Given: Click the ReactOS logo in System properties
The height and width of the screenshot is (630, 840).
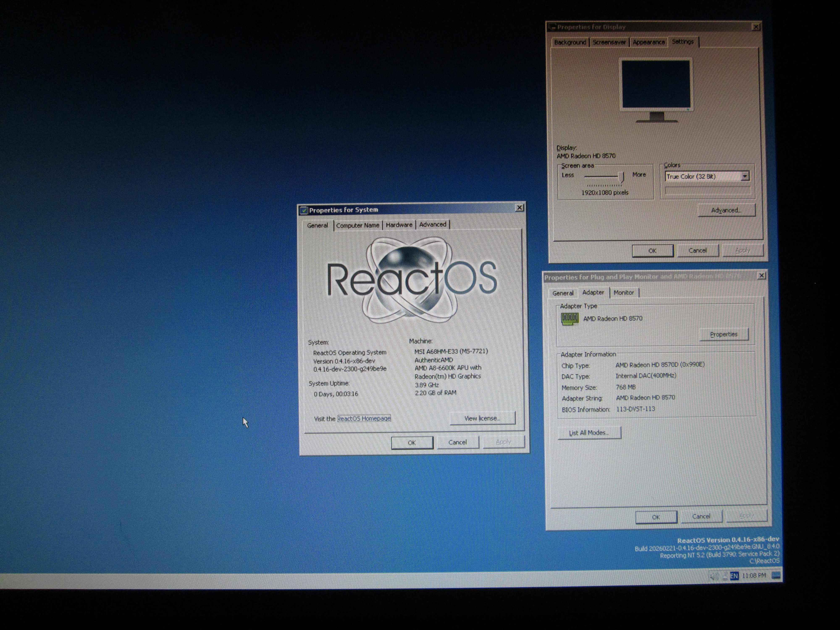Looking at the screenshot, I should [412, 280].
